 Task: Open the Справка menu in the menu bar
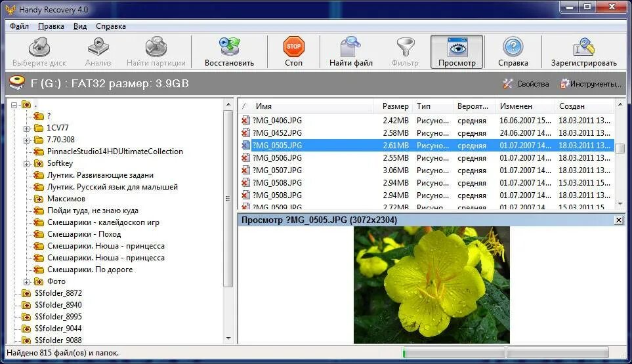pos(111,26)
